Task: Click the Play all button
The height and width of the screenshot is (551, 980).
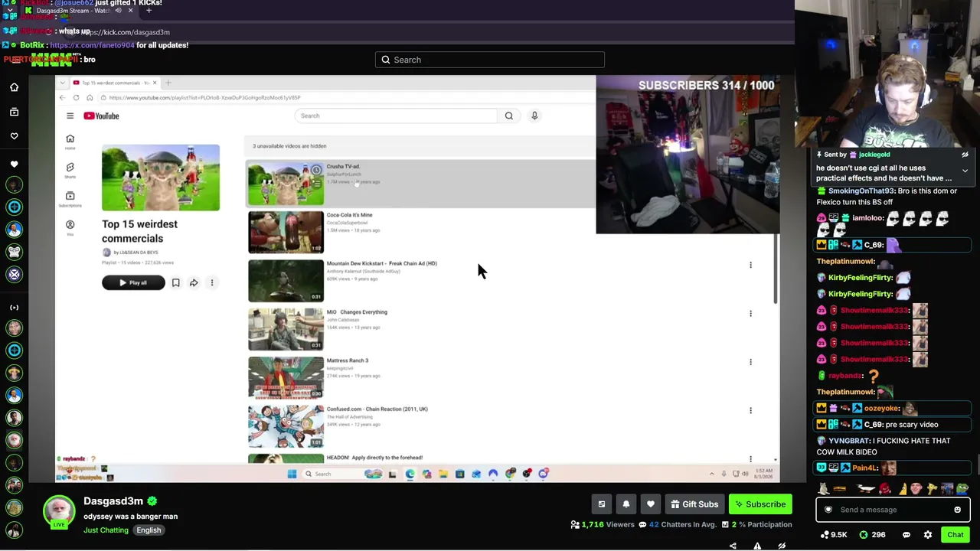Action: click(133, 283)
